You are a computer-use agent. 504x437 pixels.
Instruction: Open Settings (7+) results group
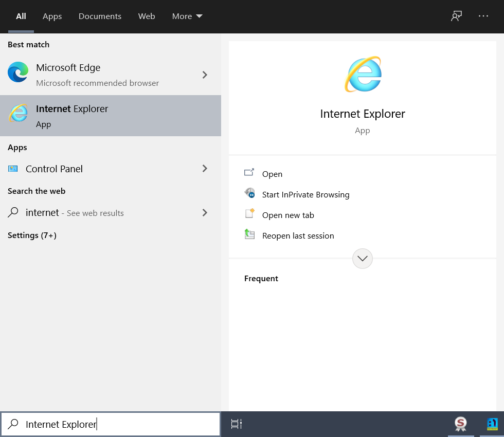[32, 235]
